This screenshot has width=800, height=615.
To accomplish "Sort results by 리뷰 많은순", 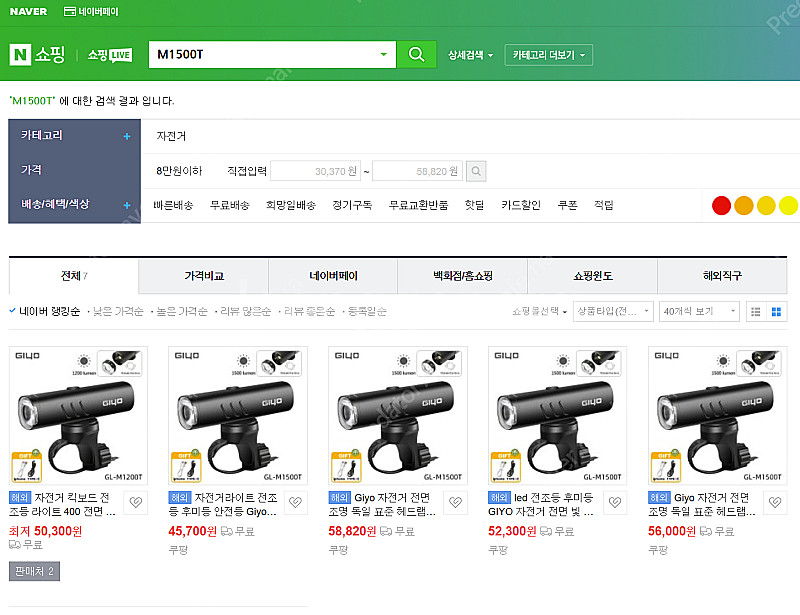I will [x=245, y=312].
